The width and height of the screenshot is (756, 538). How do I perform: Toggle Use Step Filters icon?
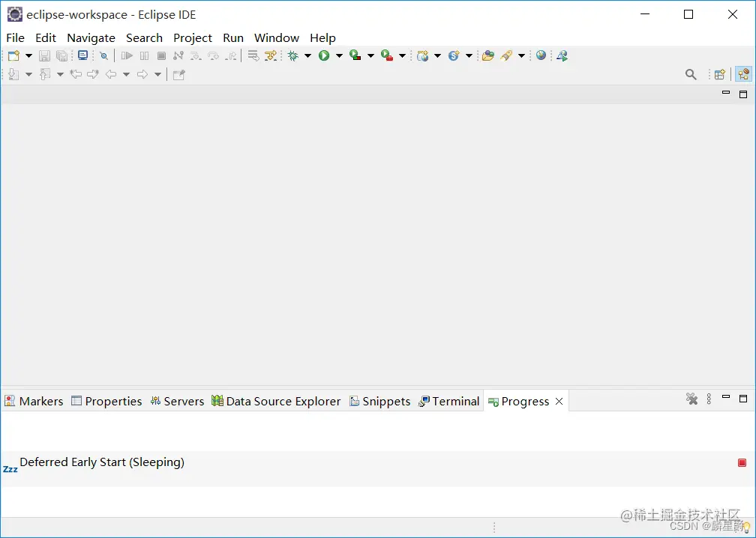[x=271, y=56]
